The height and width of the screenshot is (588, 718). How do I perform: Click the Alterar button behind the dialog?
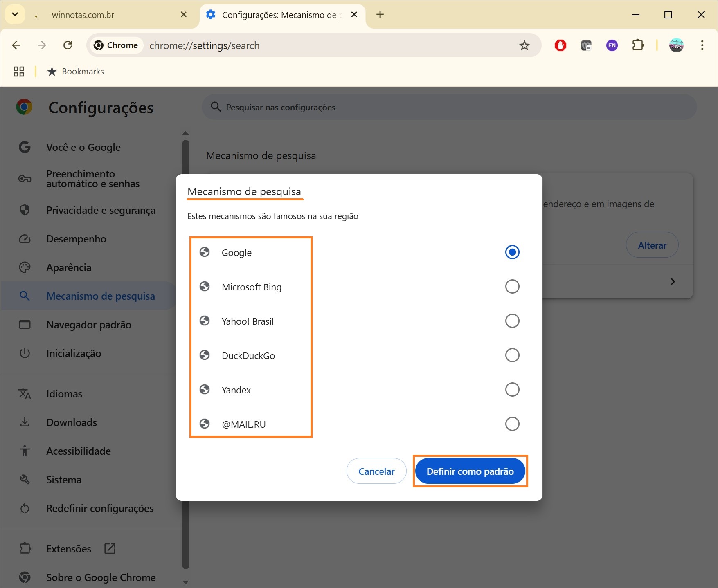click(652, 245)
